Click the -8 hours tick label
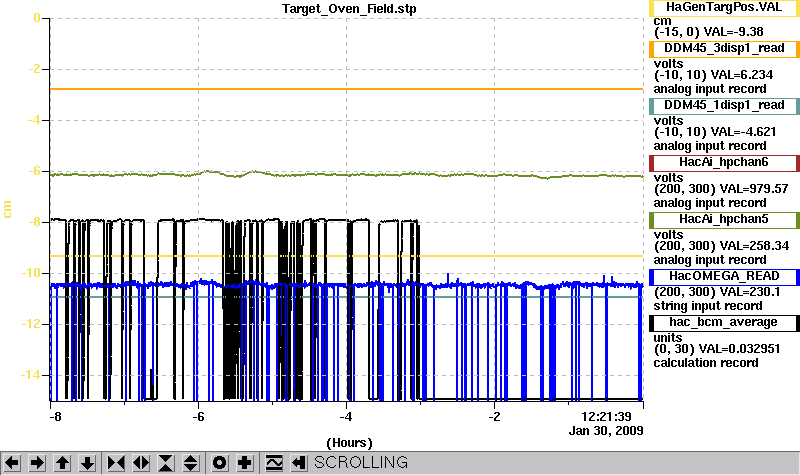Viewport: 800px width, 475px height. tap(55, 417)
